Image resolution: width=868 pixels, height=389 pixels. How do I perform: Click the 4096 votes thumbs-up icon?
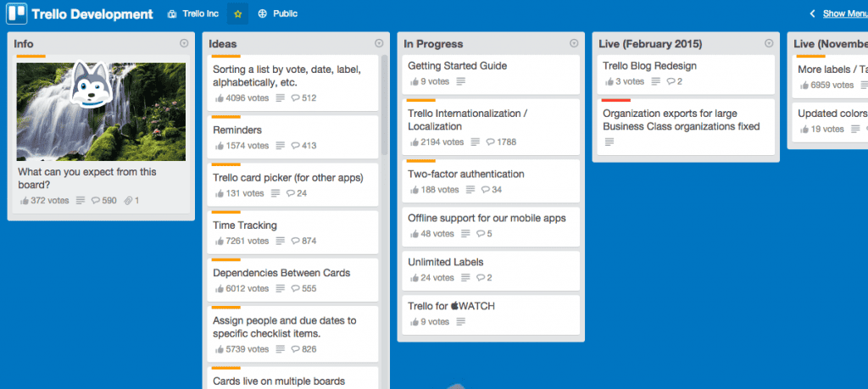pos(220,98)
